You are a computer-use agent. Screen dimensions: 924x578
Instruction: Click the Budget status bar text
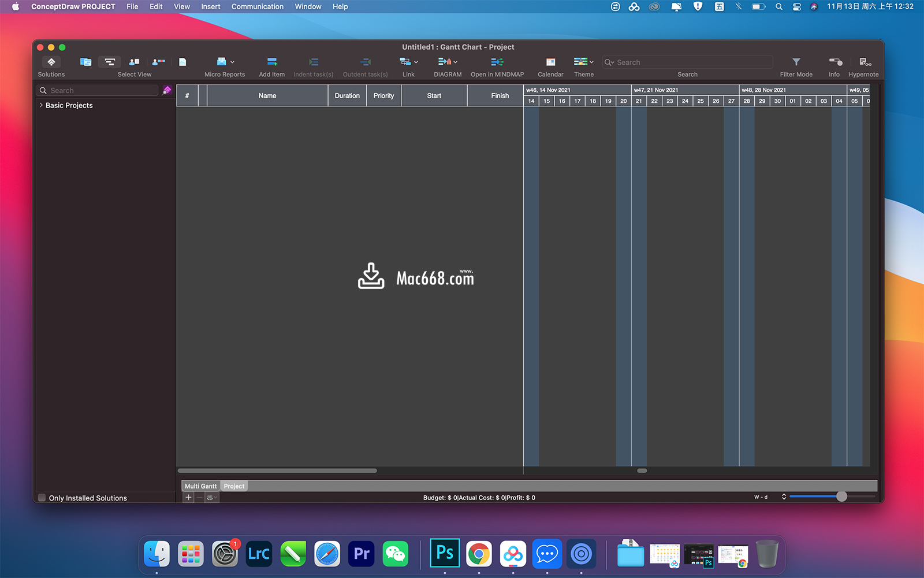[x=479, y=498]
